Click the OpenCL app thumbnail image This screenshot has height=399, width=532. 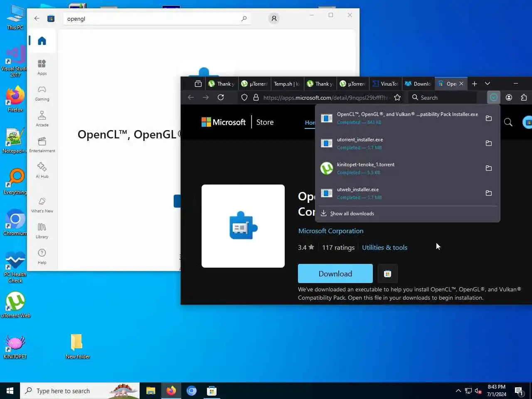coord(243,226)
